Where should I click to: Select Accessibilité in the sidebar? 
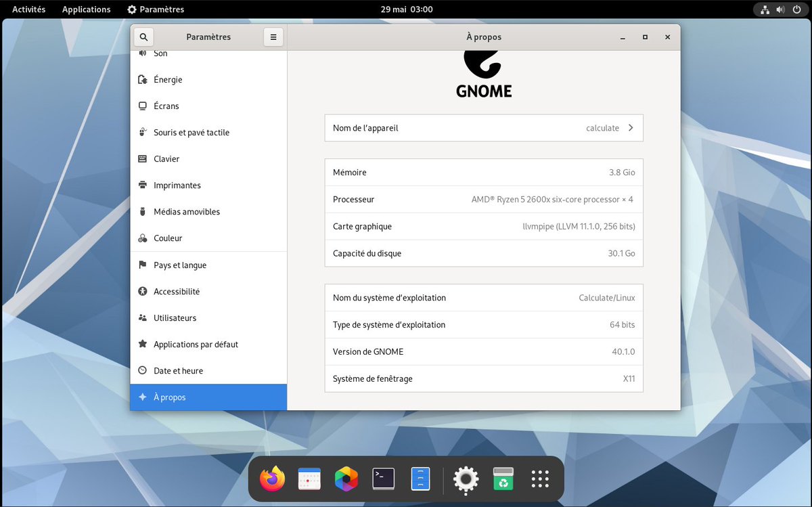(208, 291)
